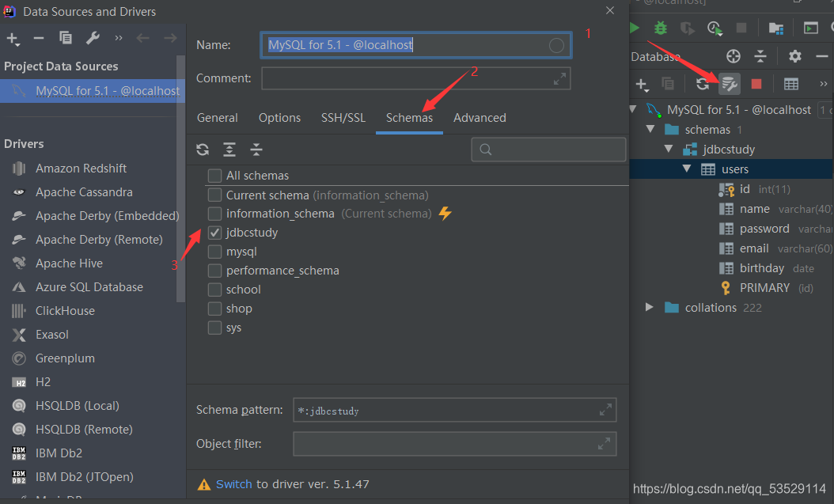Select the Schemas tab
The height and width of the screenshot is (504, 834).
pos(410,118)
